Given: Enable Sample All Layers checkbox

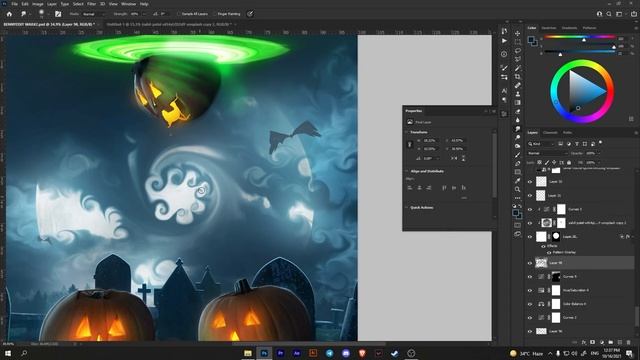Looking at the screenshot, I should (x=179, y=14).
